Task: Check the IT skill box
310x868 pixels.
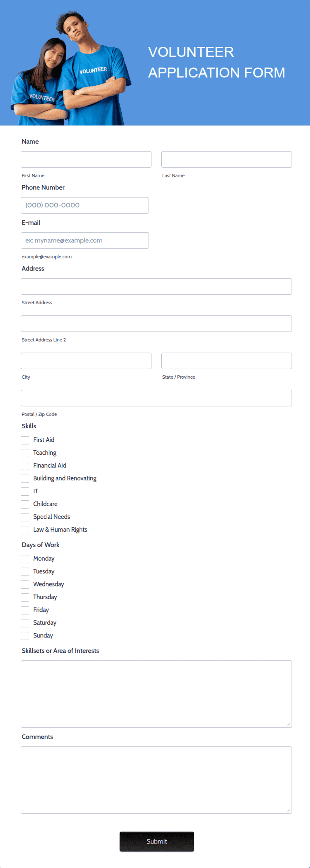Action: point(25,491)
